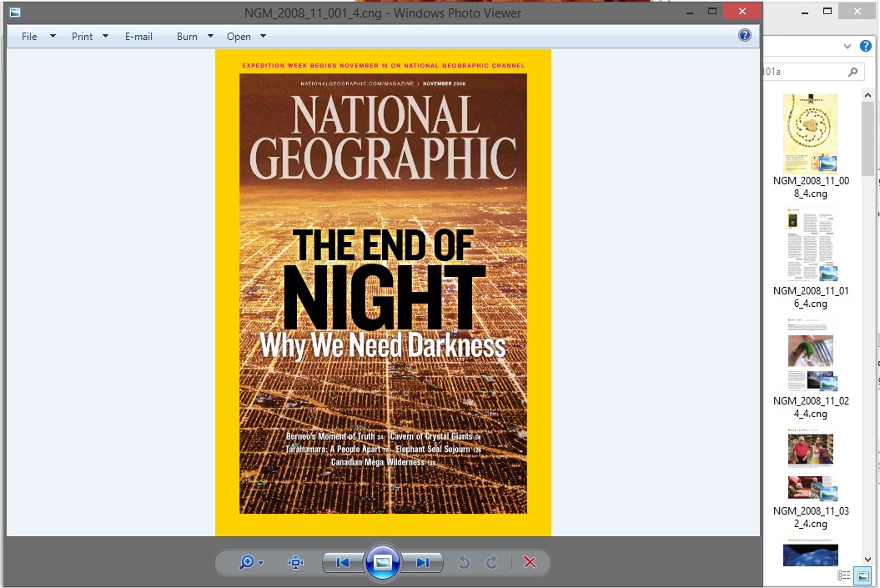Open the zoom magnifier control

point(251,562)
